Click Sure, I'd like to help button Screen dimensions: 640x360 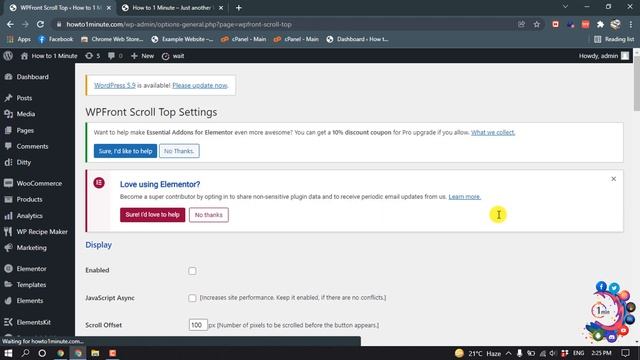(x=125, y=151)
